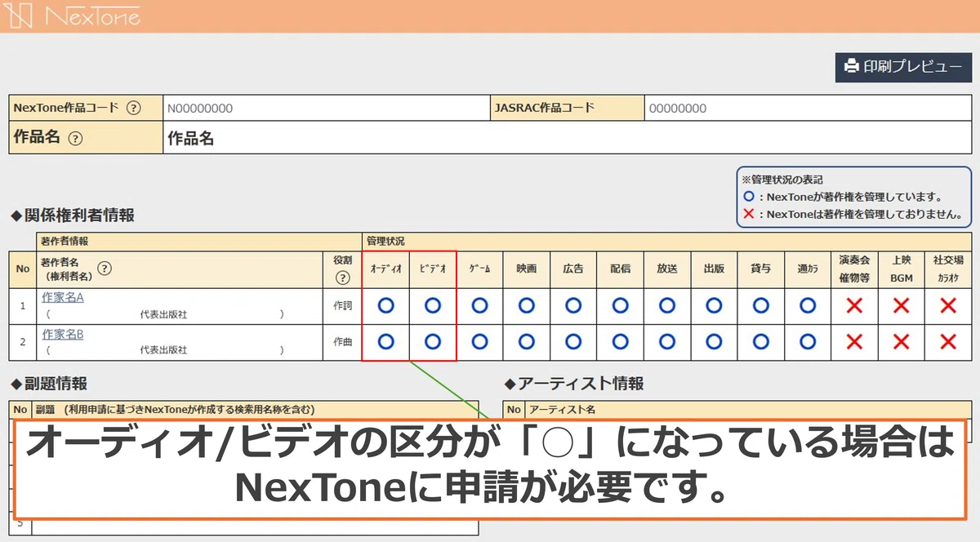Click the ゲーム column header
The height and width of the screenshot is (542, 980).
479,269
